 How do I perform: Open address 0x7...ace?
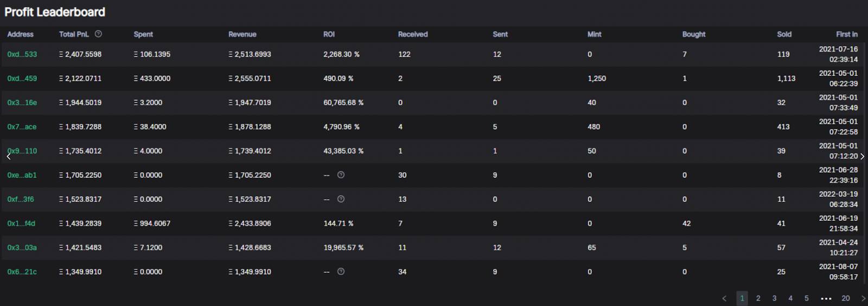(22, 127)
